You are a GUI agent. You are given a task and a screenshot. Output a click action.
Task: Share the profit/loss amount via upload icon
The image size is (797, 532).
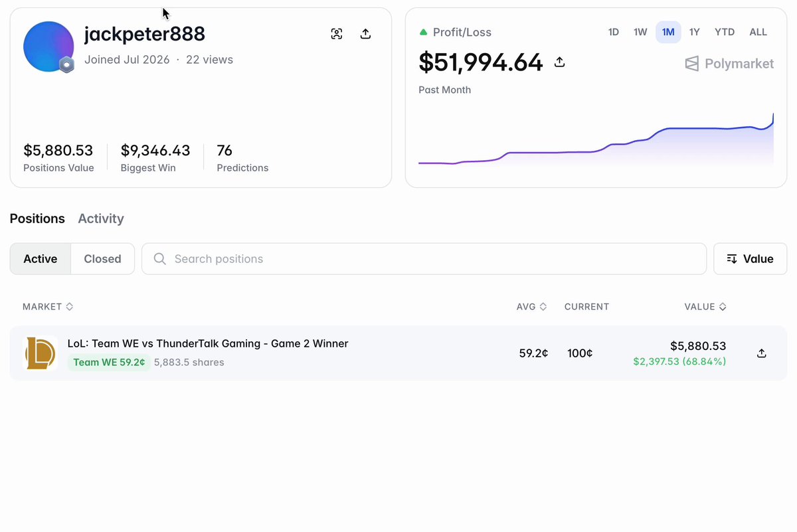[559, 62]
